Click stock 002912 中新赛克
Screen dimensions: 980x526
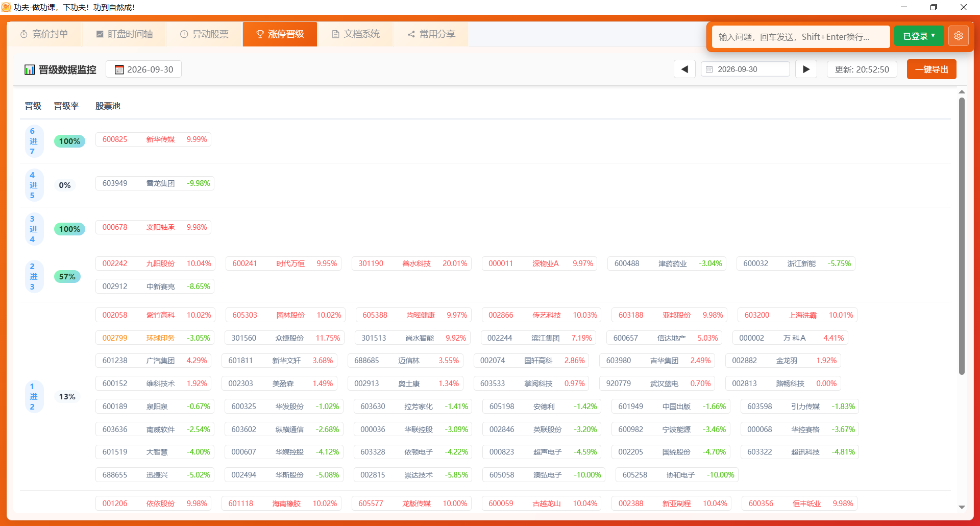[155, 286]
